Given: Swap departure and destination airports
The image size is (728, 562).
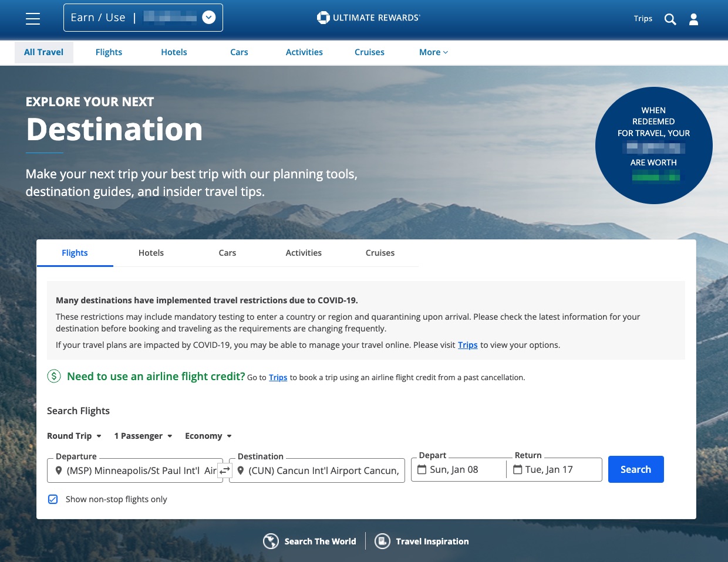Looking at the screenshot, I should [x=225, y=470].
